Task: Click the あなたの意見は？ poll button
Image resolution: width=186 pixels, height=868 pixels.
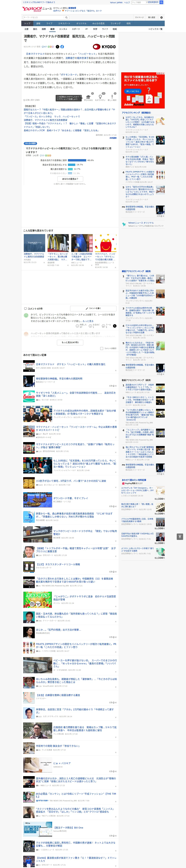Action: (70, 179)
